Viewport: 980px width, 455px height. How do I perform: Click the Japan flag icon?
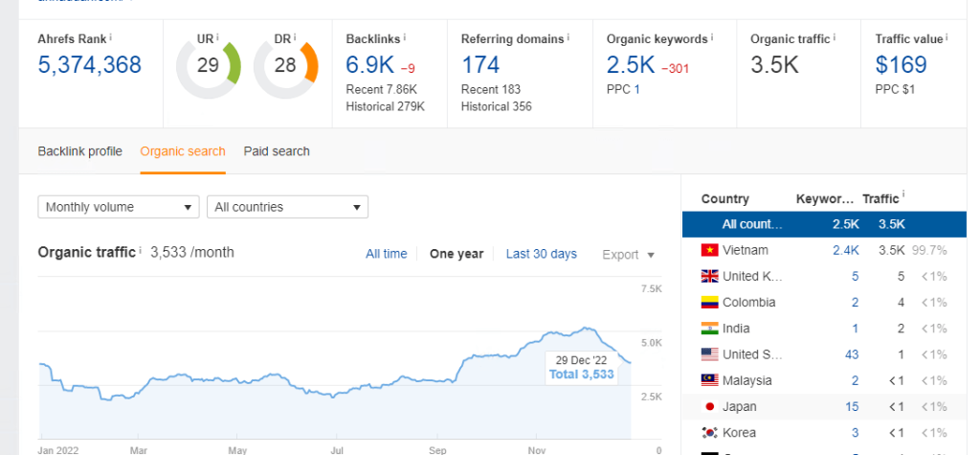point(709,407)
